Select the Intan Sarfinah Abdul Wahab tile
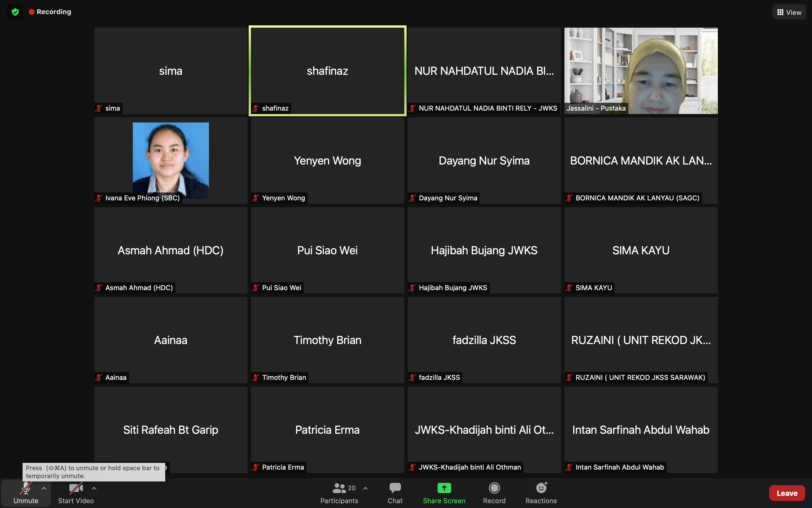 pos(641,429)
